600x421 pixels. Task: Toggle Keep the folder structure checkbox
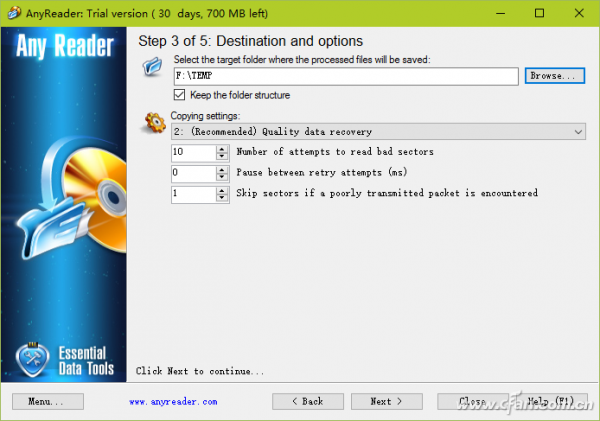[179, 95]
